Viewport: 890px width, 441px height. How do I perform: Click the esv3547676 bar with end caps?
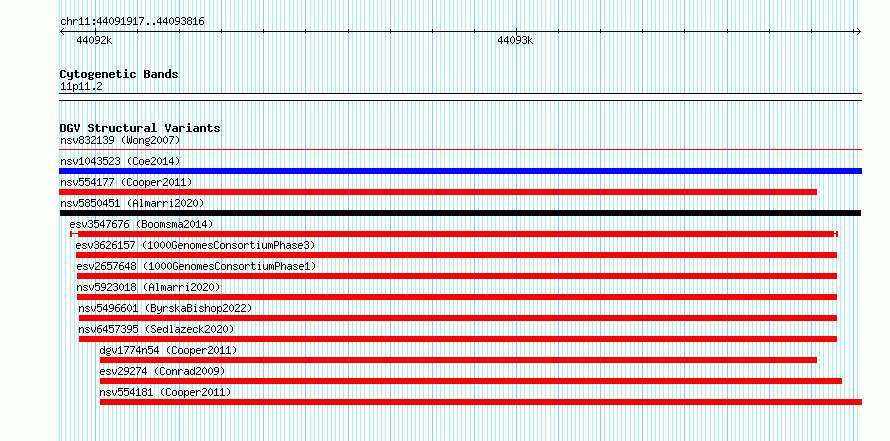coord(454,234)
